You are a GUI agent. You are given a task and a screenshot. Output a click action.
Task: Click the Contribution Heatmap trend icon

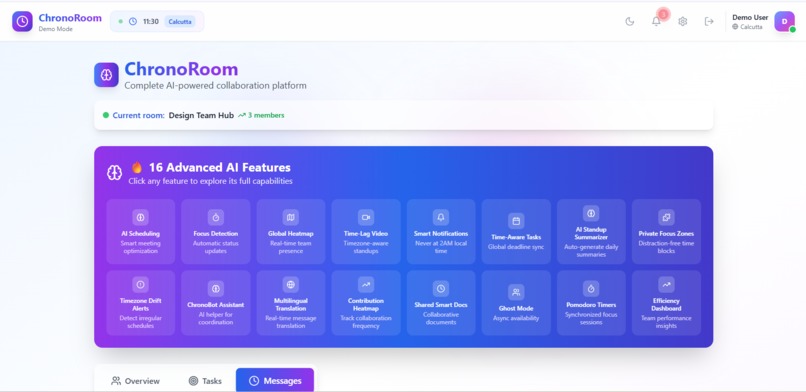tap(366, 284)
